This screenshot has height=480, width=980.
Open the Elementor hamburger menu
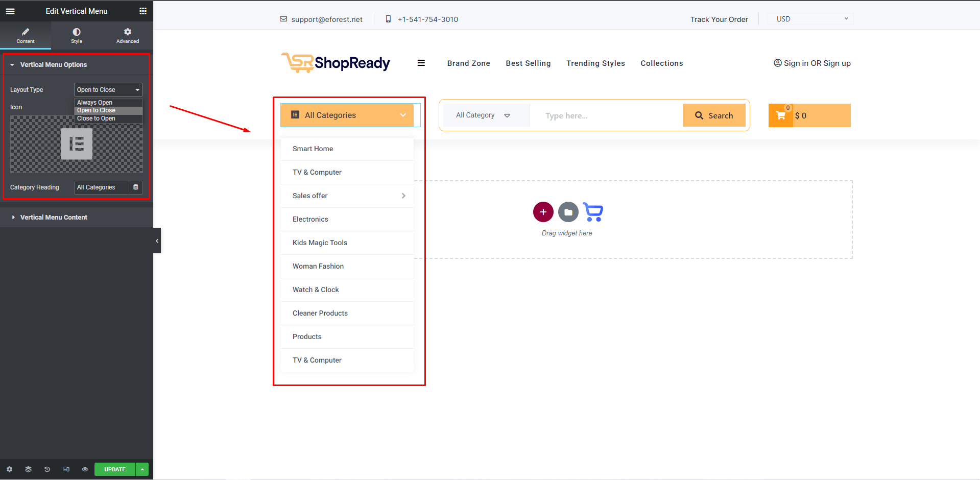coord(10,11)
